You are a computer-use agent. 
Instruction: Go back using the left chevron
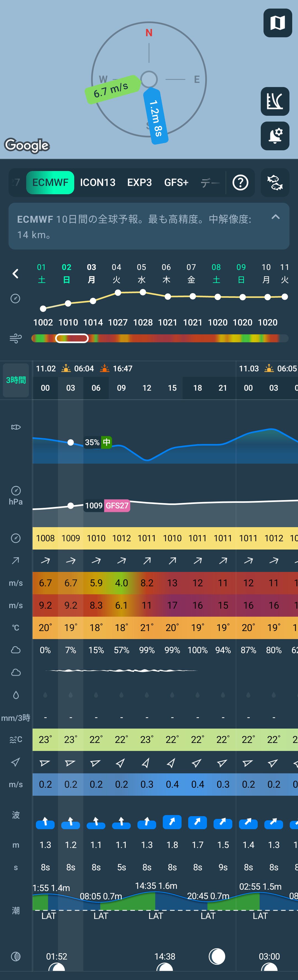pos(15,274)
